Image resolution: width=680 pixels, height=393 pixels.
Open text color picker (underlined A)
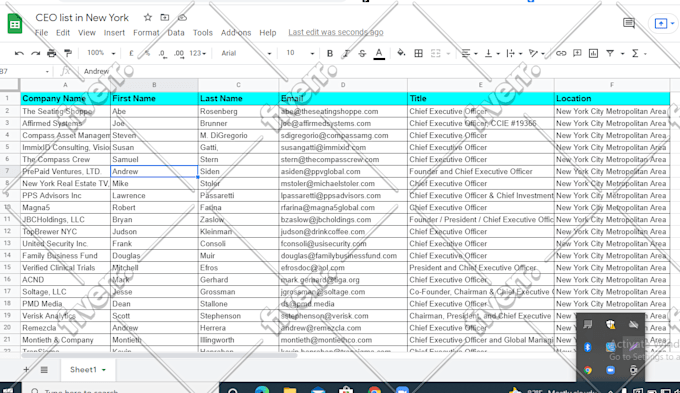coord(379,53)
